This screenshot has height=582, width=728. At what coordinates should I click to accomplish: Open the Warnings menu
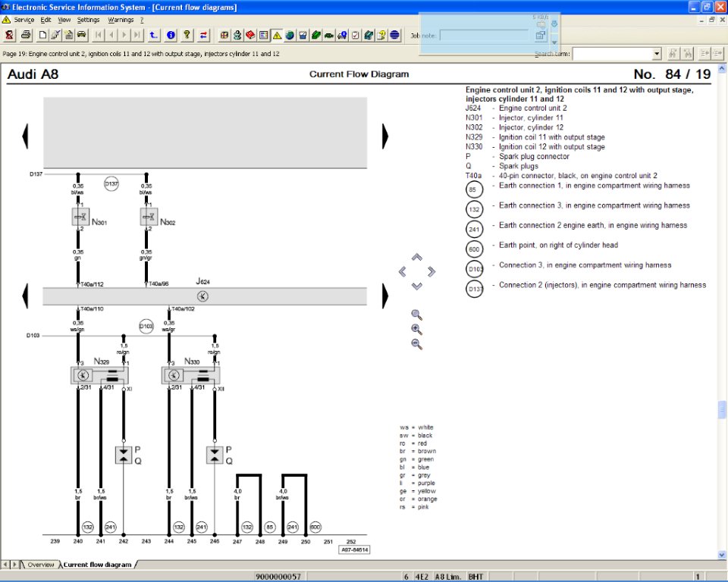point(121,20)
